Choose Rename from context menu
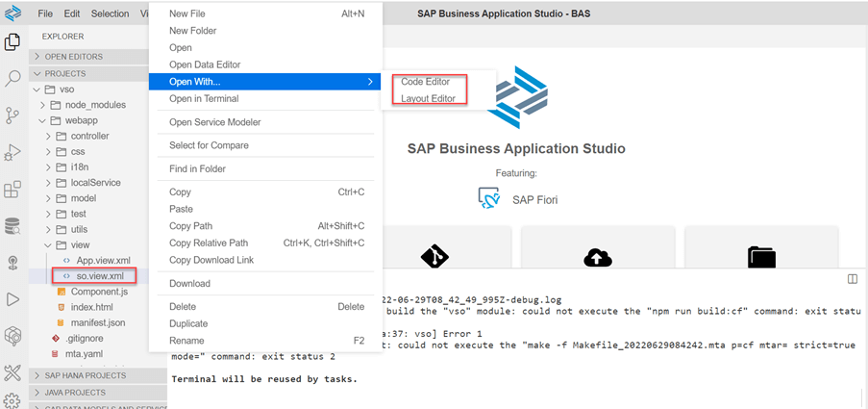The width and height of the screenshot is (868, 409). pos(266,341)
